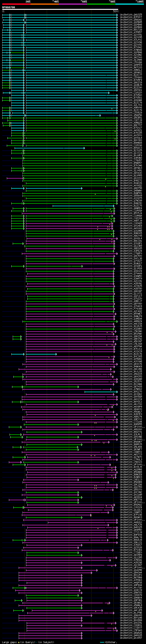Select hit UniRef100_B6QTV1
Image resolution: width=146 pixels, height=644 pixels.
tap(131, 432)
